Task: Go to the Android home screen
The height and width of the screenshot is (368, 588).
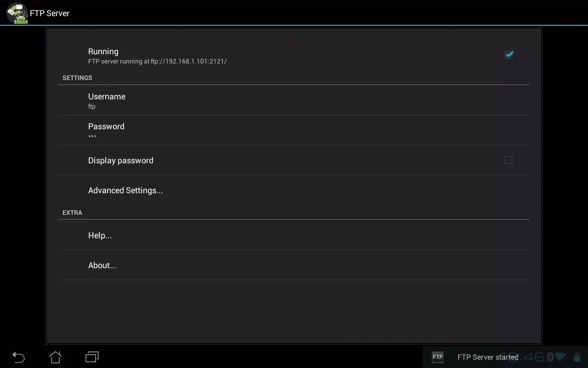Action: [55, 357]
